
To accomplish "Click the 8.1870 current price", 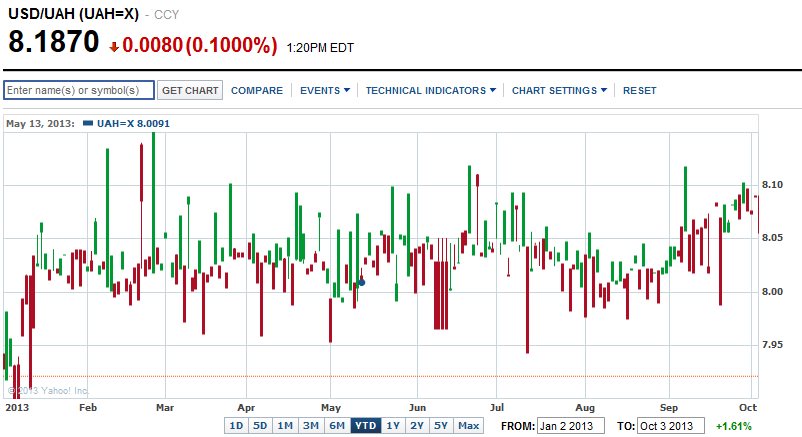I will click(53, 41).
